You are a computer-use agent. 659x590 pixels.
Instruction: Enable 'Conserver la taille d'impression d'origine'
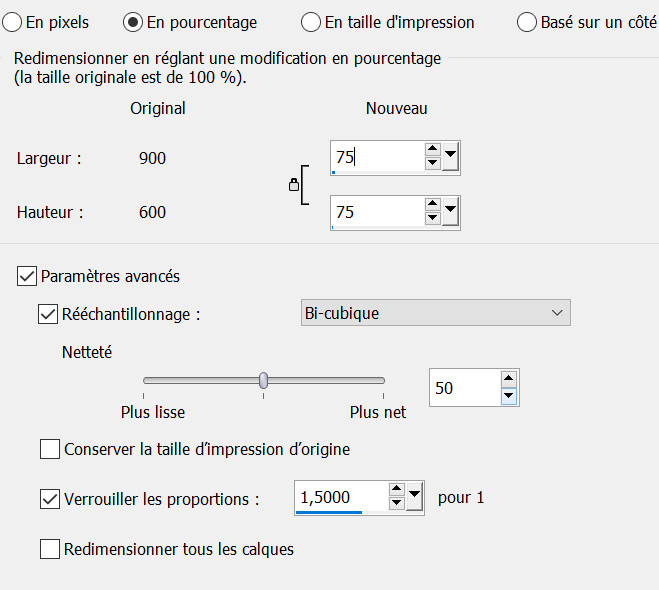tap(49, 449)
